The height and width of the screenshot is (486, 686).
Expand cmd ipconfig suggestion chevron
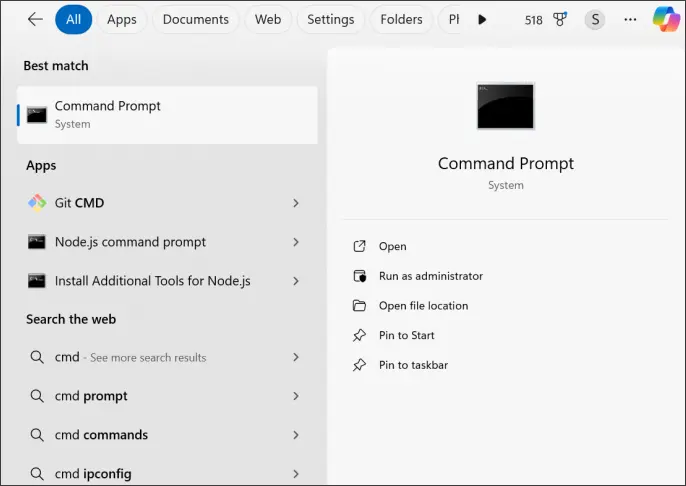coord(296,474)
